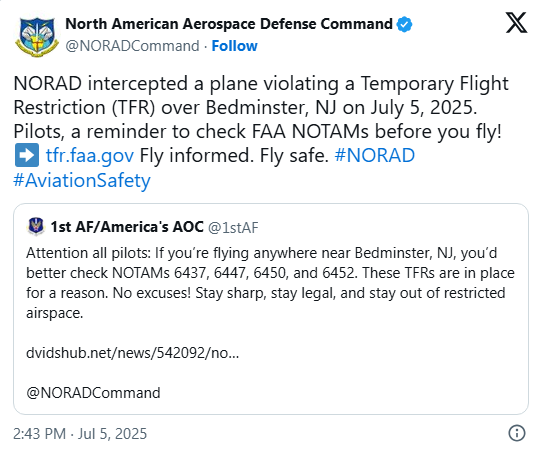Click the NORAD shield profile avatar
This screenshot has width=540, height=449.
pos(37,37)
